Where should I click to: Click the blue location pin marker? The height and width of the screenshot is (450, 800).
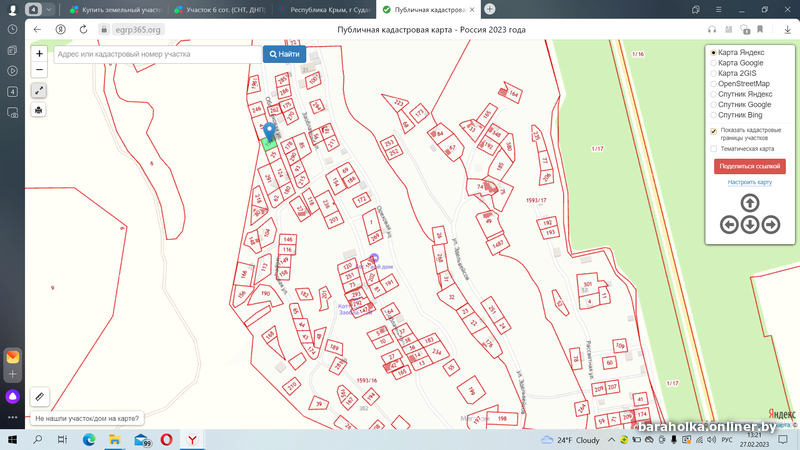(x=269, y=132)
